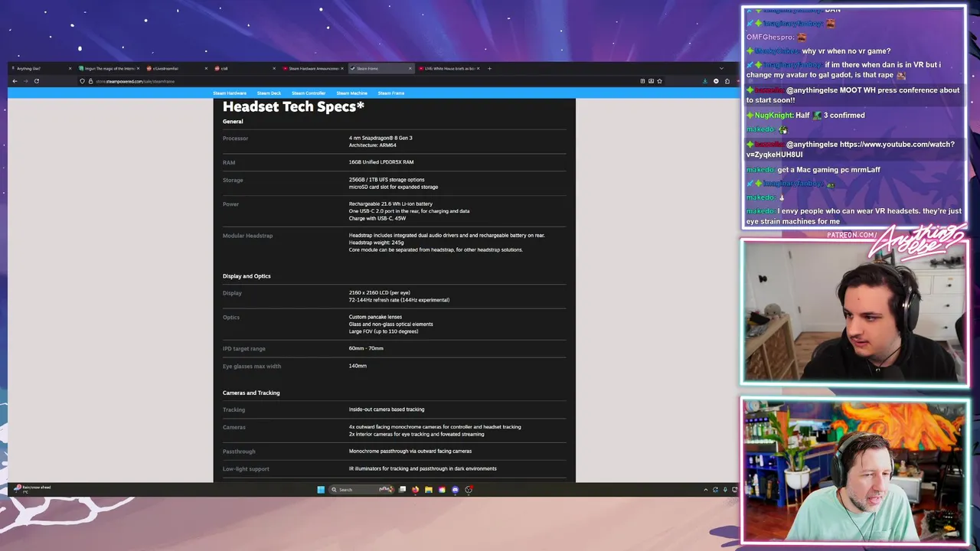Open the browser extensions icon
980x551 pixels.
tap(727, 81)
